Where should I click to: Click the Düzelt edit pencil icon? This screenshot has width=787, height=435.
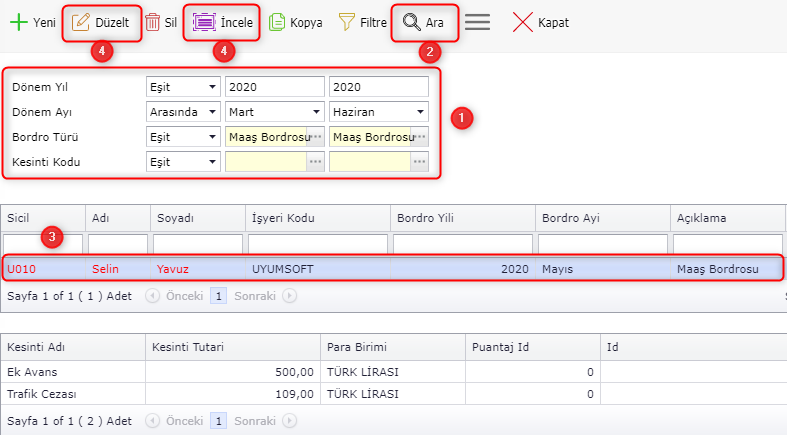(x=81, y=22)
